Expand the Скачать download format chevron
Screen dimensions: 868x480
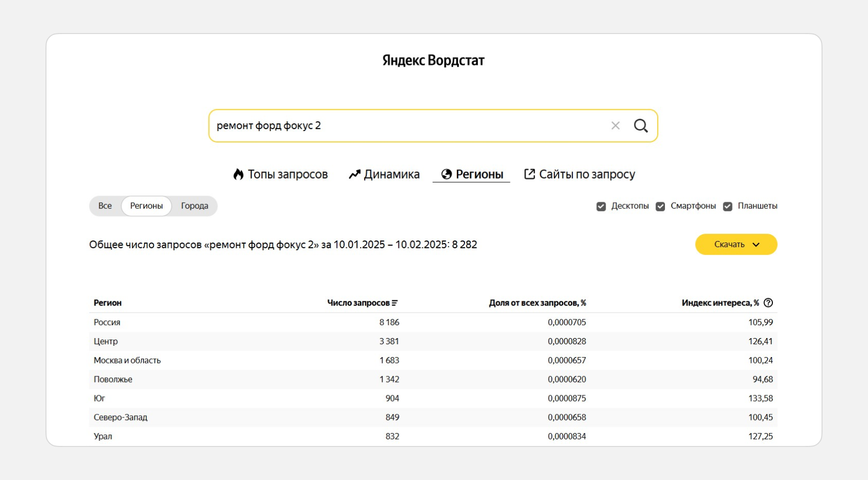coord(757,244)
